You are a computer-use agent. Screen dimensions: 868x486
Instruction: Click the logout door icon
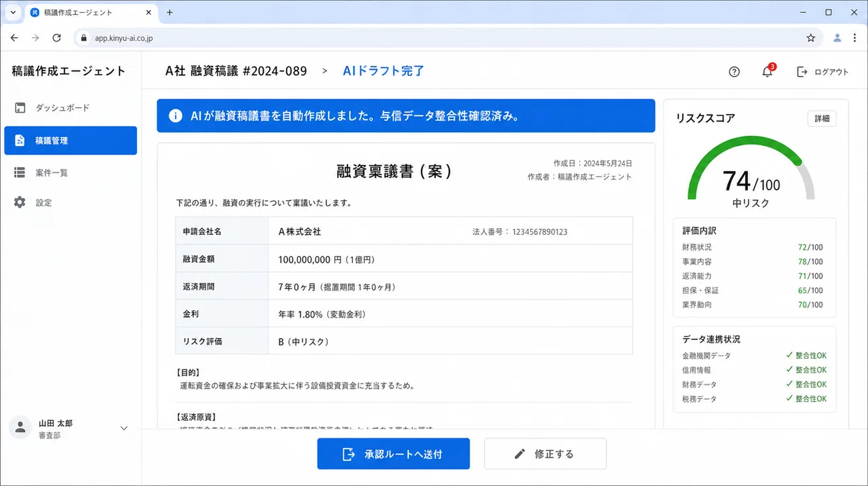(x=802, y=72)
